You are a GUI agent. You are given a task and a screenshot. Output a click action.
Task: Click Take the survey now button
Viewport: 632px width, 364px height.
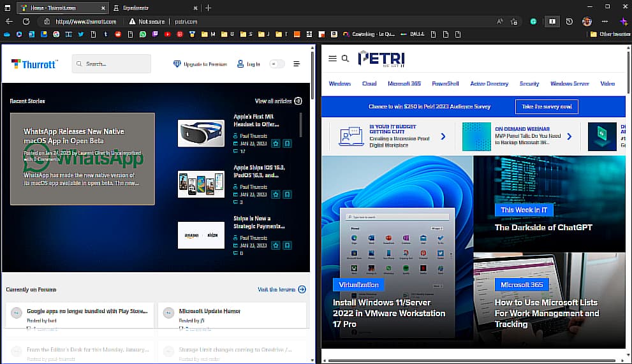pyautogui.click(x=547, y=106)
